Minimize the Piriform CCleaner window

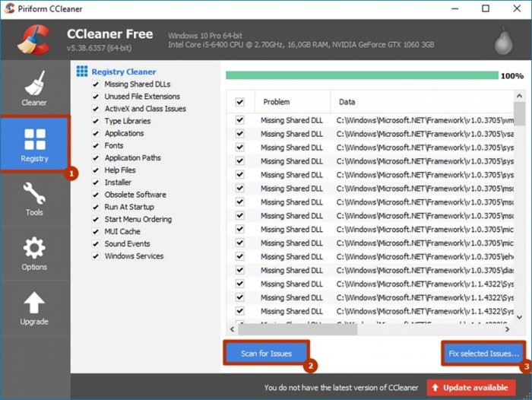[x=455, y=8]
